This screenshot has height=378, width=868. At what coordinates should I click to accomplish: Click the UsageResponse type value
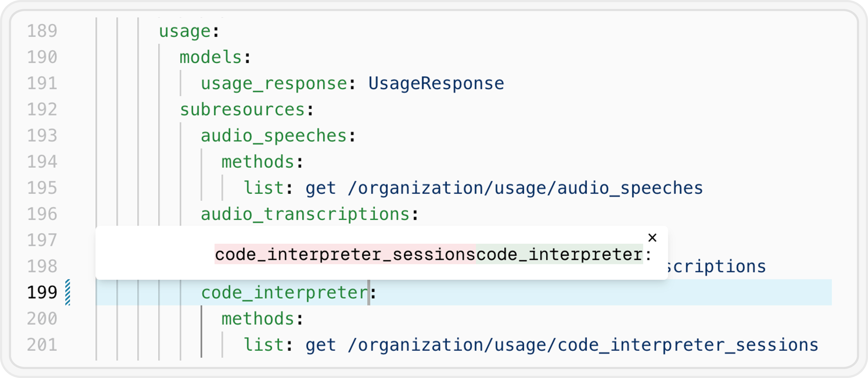436,84
